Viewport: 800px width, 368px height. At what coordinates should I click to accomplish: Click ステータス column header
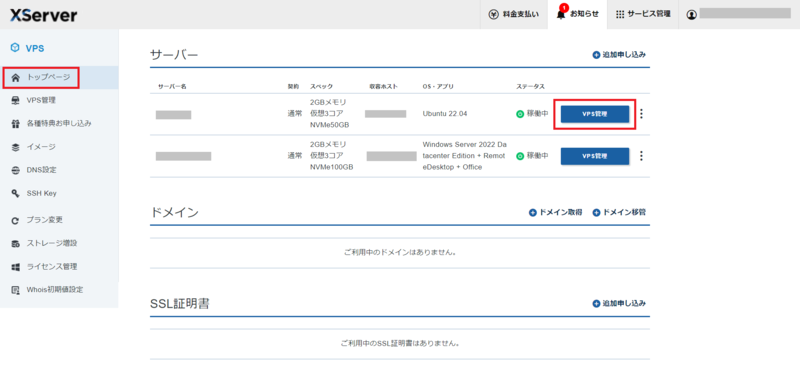[530, 86]
